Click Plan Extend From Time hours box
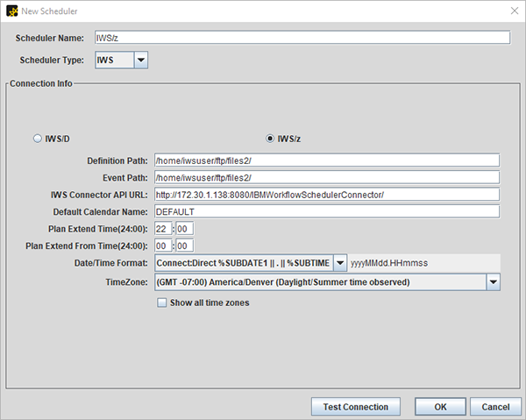This screenshot has width=526, height=420. click(163, 246)
